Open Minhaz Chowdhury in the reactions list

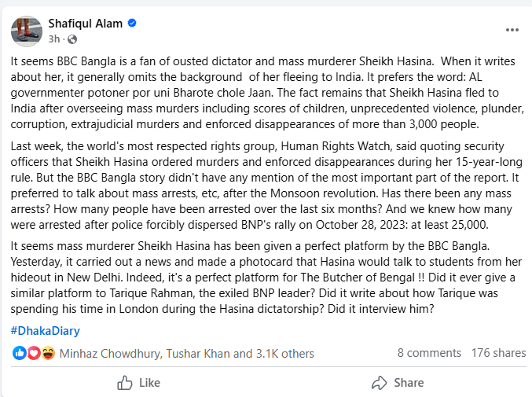[110, 354]
